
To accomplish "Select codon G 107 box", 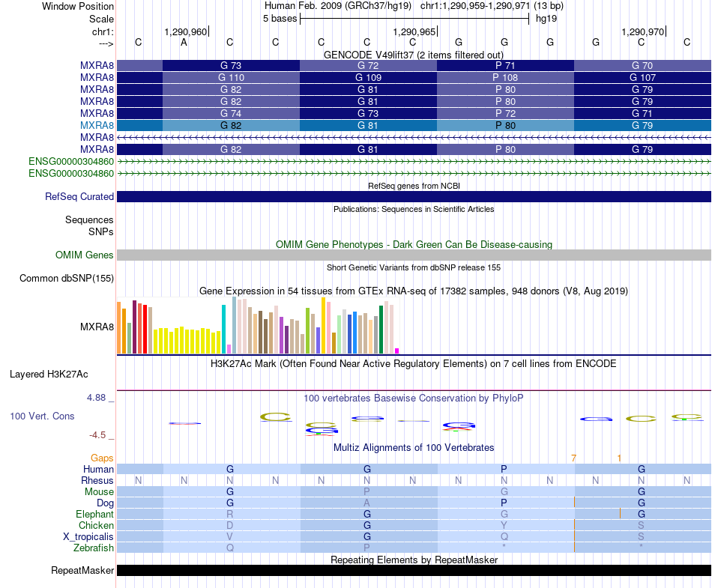I will [642, 78].
